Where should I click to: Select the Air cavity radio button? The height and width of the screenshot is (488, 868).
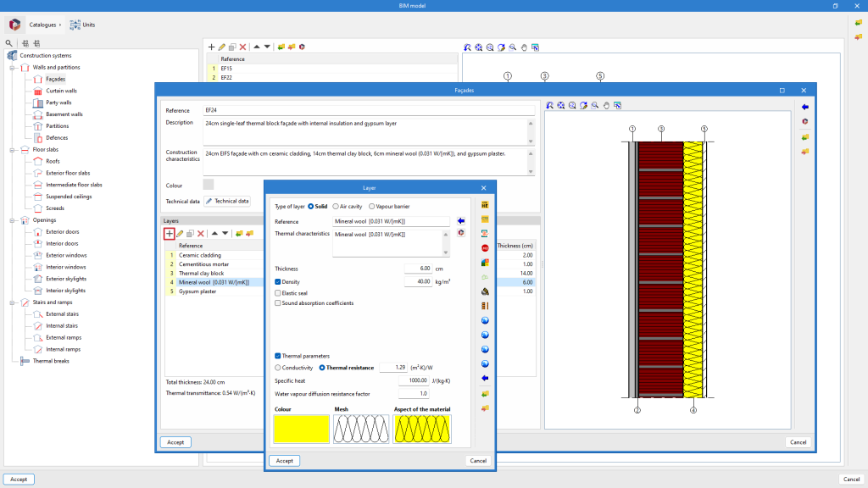click(x=336, y=206)
